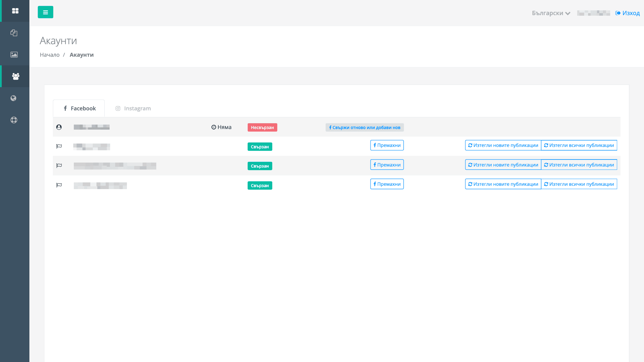Click Изтегли новите публикации in third row
The width and height of the screenshot is (644, 362).
pos(503,165)
